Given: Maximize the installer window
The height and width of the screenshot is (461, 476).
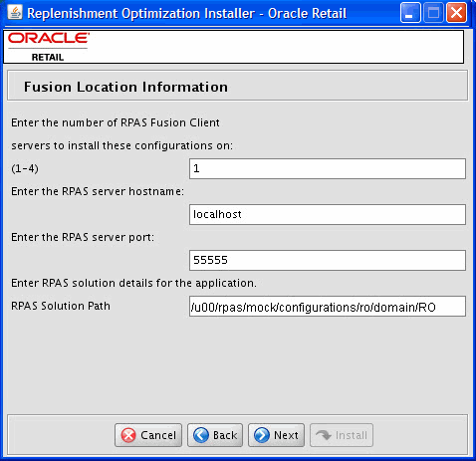Looking at the screenshot, I should (x=433, y=13).
